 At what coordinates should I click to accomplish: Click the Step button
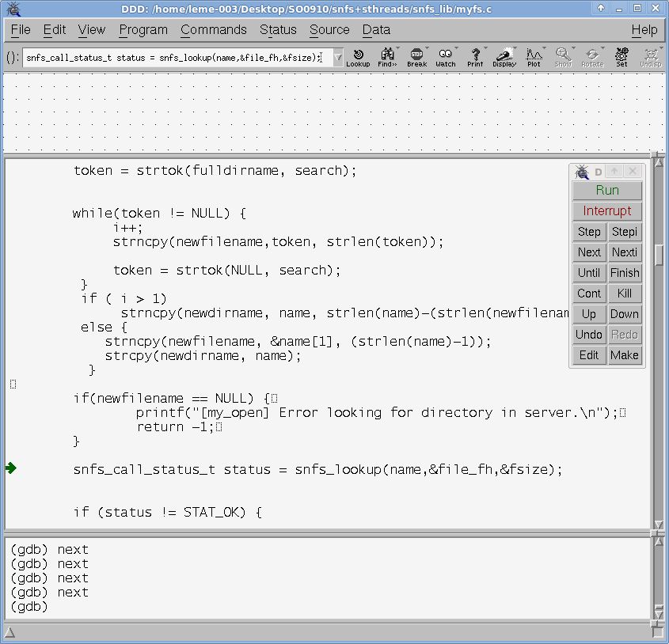click(589, 232)
